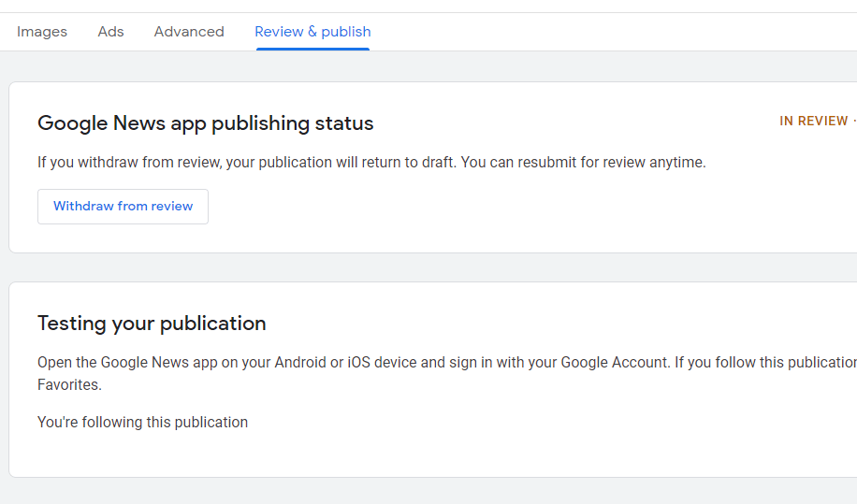Viewport: 857px width, 504px height.
Task: Click the You're following this publication text
Action: (142, 423)
